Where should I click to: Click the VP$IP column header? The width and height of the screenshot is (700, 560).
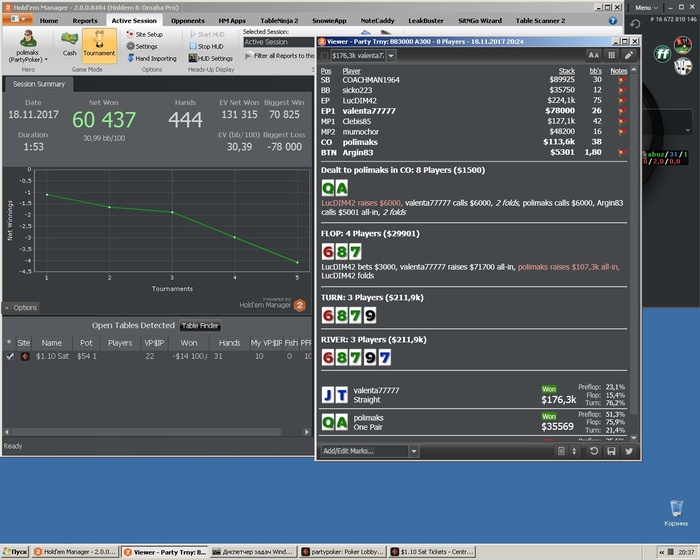[154, 343]
